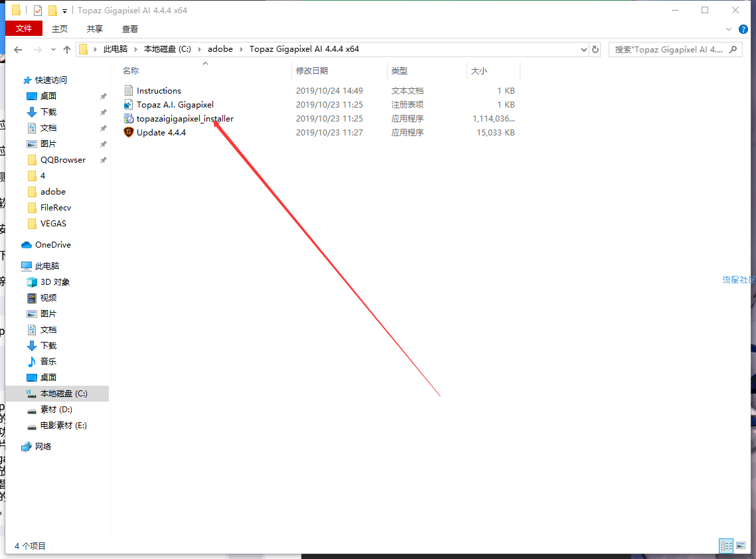Open the Instructions text file
The width and height of the screenshot is (756, 559).
click(159, 91)
